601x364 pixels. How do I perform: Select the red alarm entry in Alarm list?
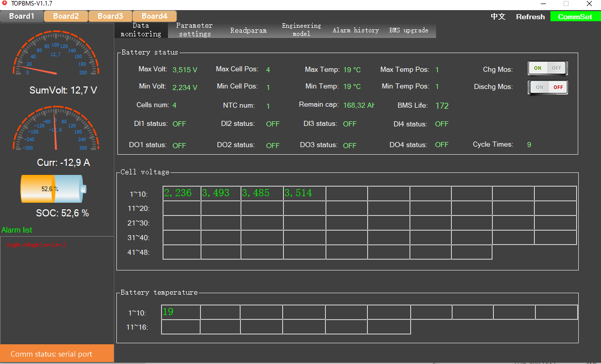tap(36, 245)
